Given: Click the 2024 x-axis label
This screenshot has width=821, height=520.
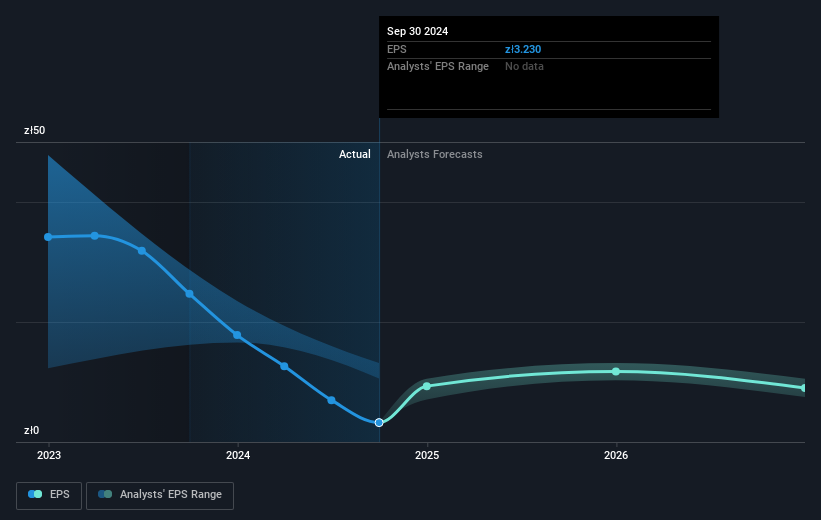Looking at the screenshot, I should click(238, 455).
